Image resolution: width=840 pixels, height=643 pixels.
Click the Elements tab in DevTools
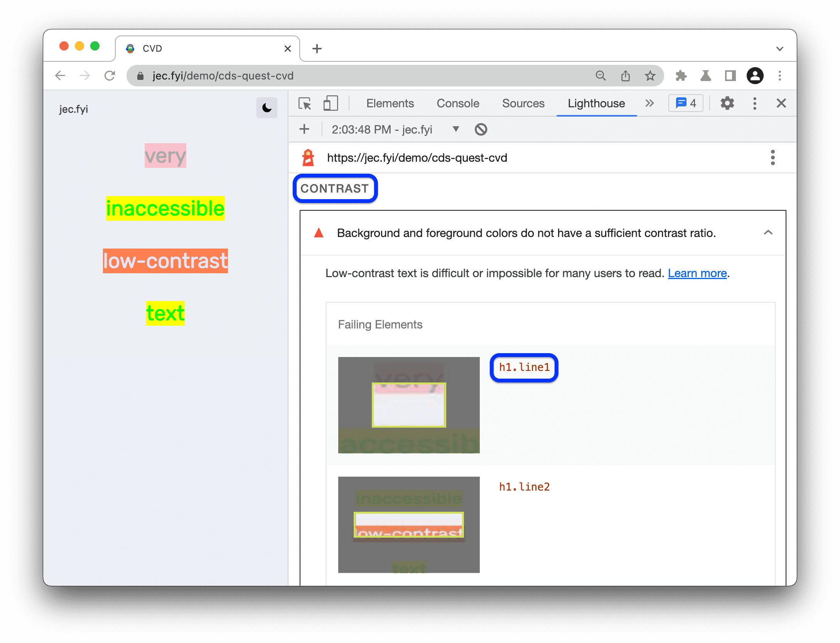pyautogui.click(x=390, y=104)
